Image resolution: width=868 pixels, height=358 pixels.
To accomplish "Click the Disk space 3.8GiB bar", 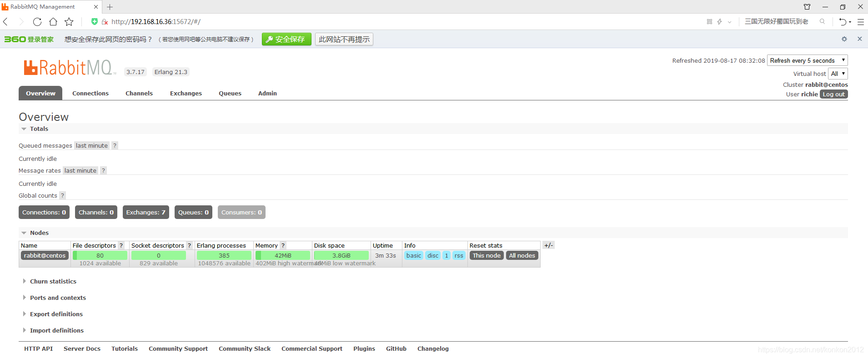I will [341, 255].
